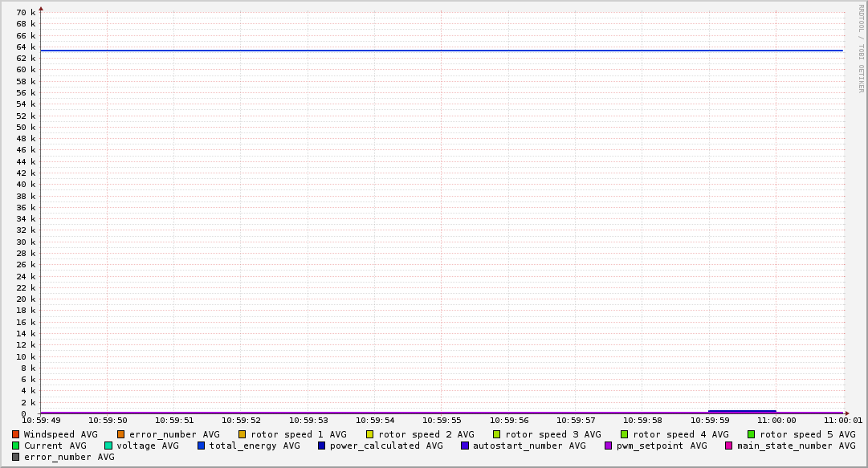The height and width of the screenshot is (468, 868).
Task: Click the rotor speed 5 AVG label
Action: point(807,434)
